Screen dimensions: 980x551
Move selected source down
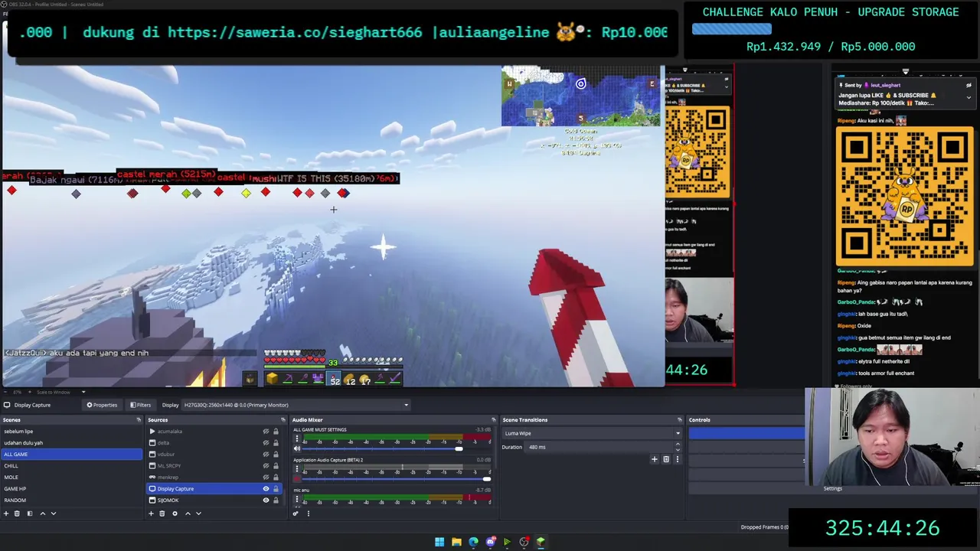198,514
